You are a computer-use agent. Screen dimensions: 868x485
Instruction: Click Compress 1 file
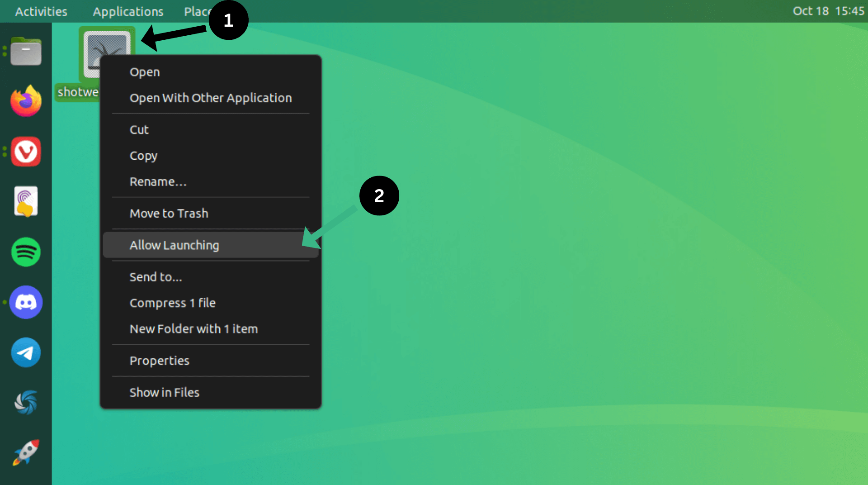point(173,303)
